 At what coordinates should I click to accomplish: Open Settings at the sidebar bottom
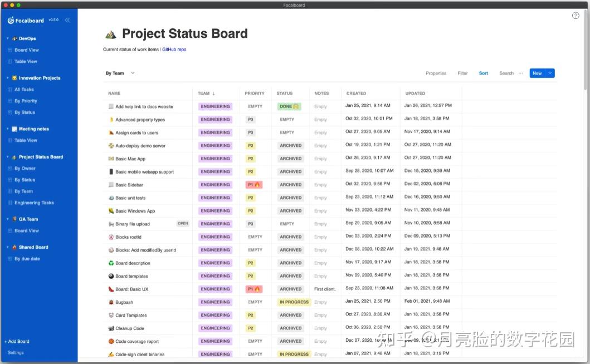click(16, 353)
